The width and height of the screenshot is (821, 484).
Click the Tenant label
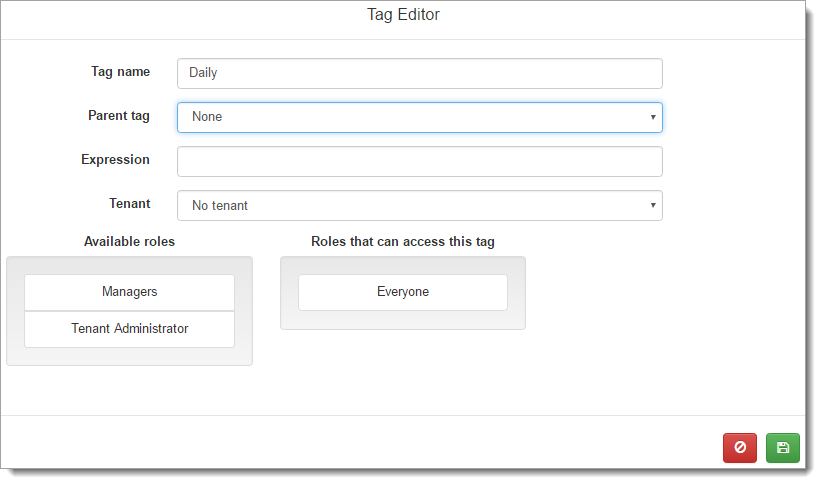tap(129, 204)
